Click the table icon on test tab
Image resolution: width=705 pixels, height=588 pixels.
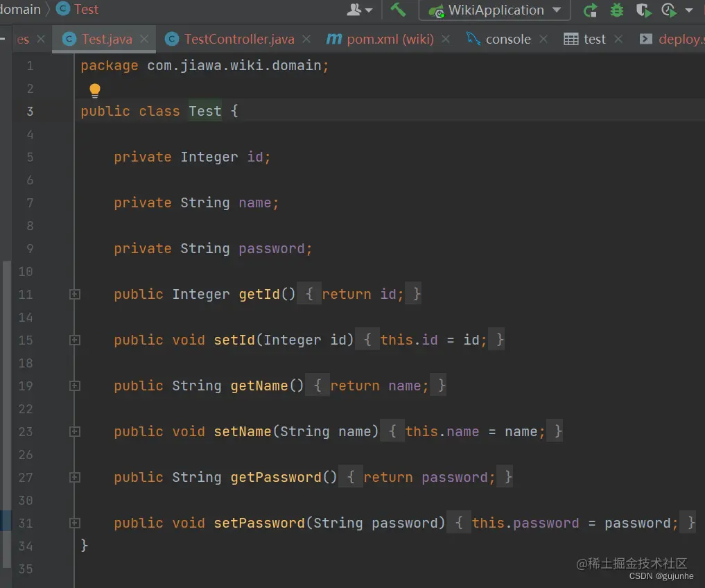571,39
